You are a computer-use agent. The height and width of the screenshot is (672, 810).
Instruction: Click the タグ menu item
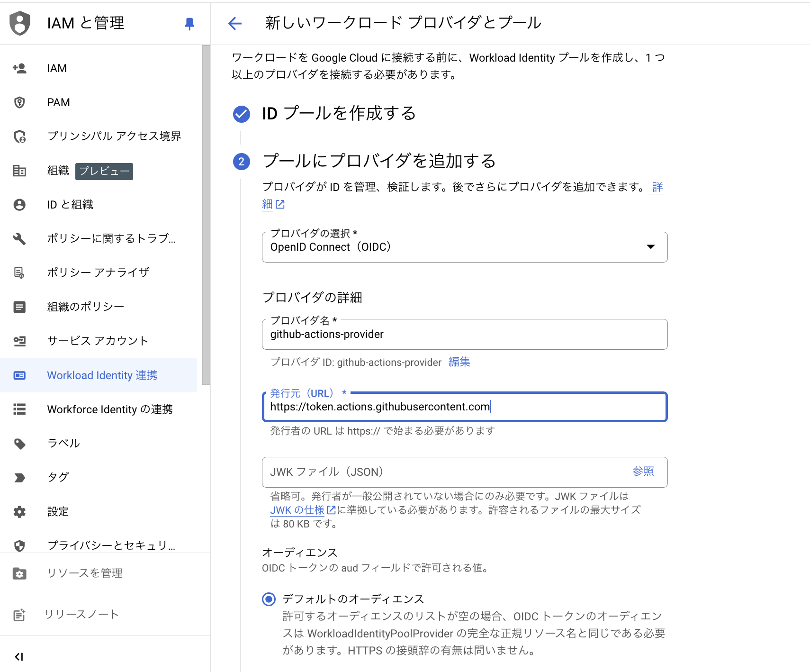pyautogui.click(x=99, y=478)
